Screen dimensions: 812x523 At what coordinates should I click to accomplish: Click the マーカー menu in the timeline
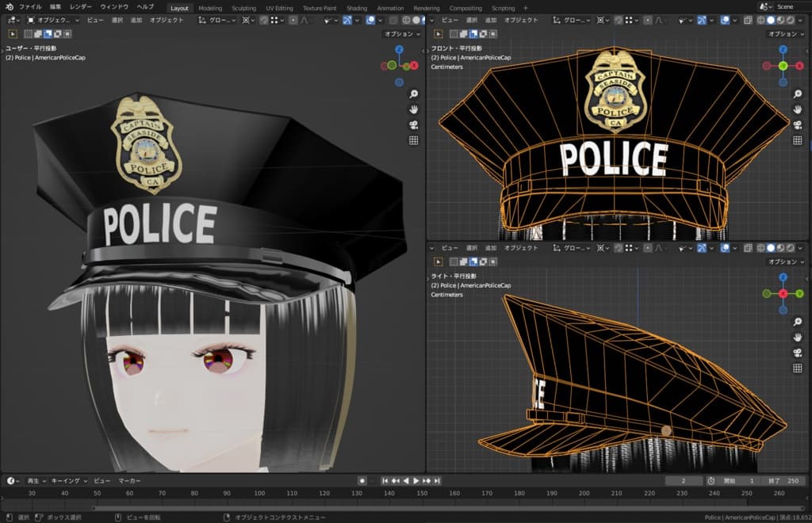(129, 481)
